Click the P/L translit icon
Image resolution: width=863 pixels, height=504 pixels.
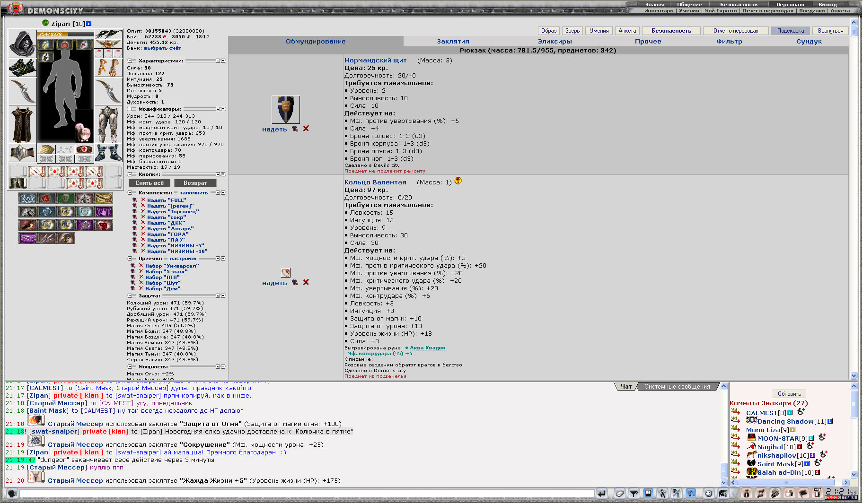click(x=677, y=494)
